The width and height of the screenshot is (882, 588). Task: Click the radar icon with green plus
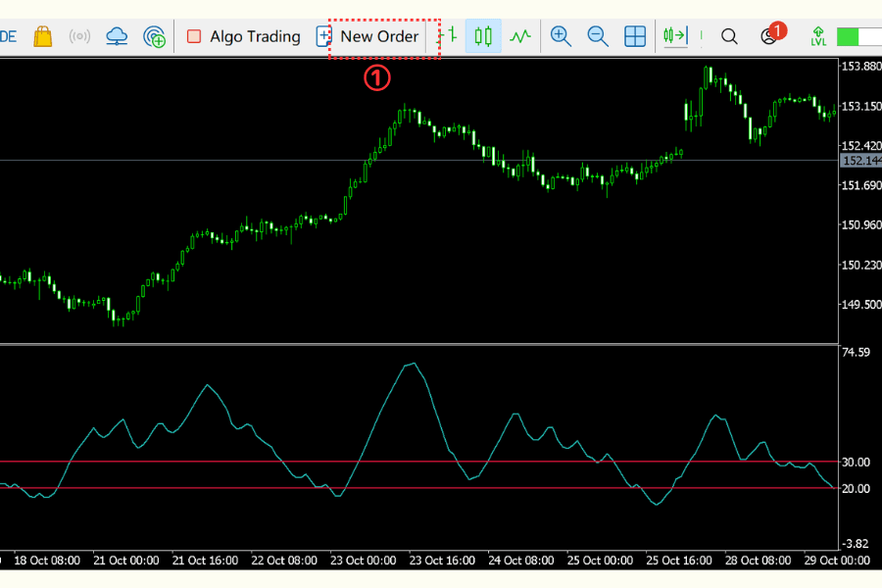[x=154, y=37]
